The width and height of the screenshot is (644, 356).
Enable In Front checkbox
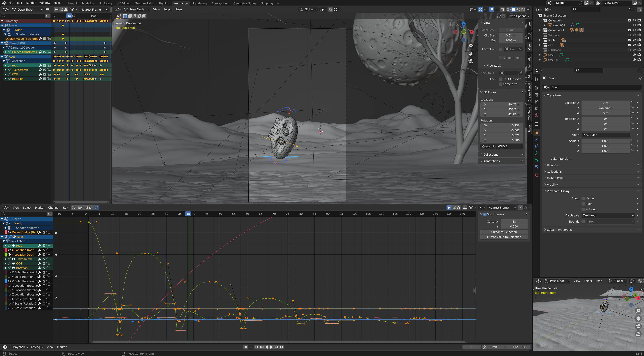point(583,209)
